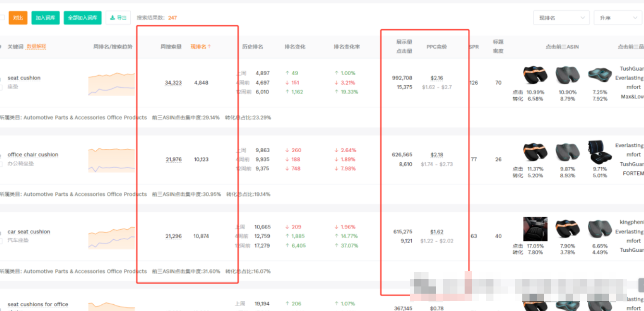Click the 加入词库 button

pyautogui.click(x=45, y=18)
